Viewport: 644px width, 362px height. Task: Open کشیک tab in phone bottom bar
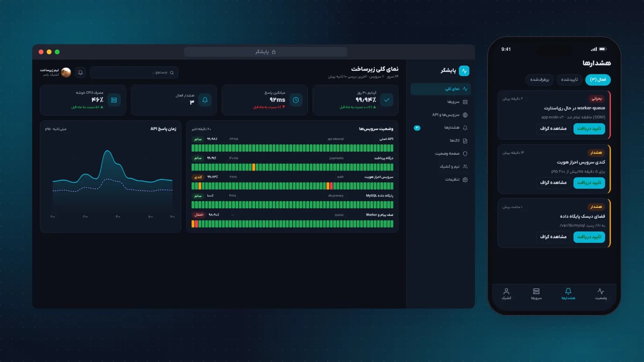tap(506, 294)
